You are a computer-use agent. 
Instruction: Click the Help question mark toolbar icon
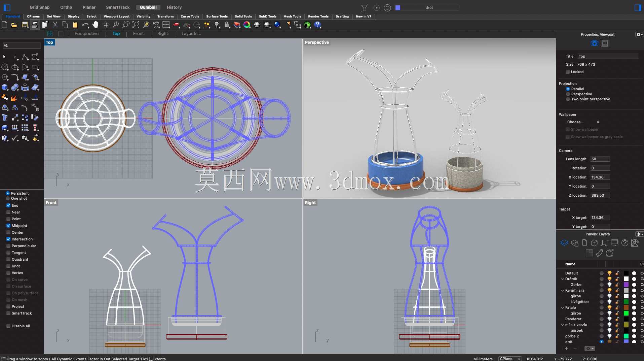coord(317,25)
